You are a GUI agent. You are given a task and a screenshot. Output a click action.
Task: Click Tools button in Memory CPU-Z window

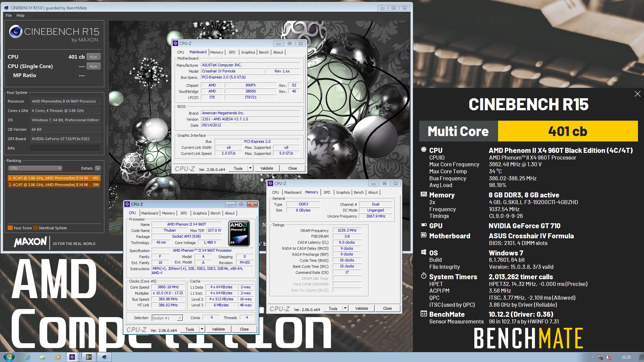(x=333, y=308)
